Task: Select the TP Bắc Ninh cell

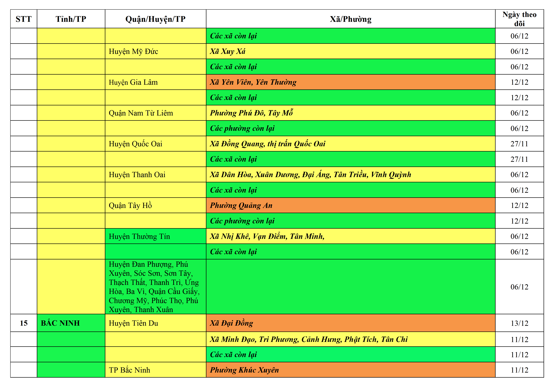Action: point(129,370)
